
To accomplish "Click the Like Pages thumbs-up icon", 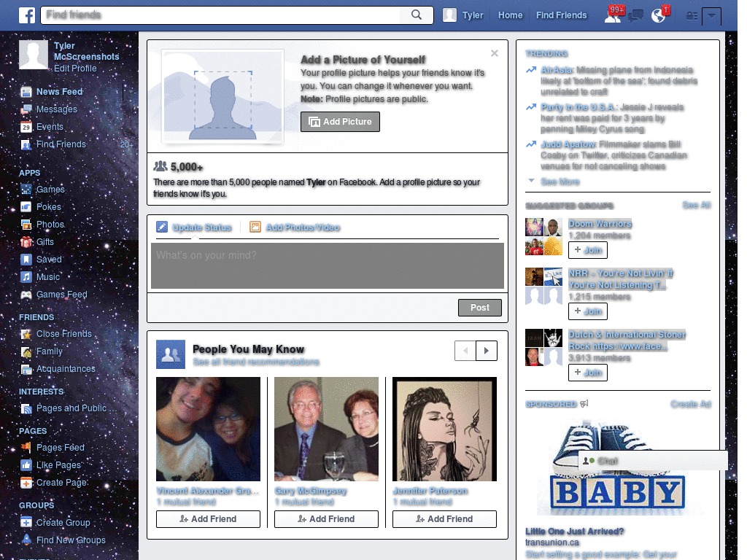I will 26,465.
